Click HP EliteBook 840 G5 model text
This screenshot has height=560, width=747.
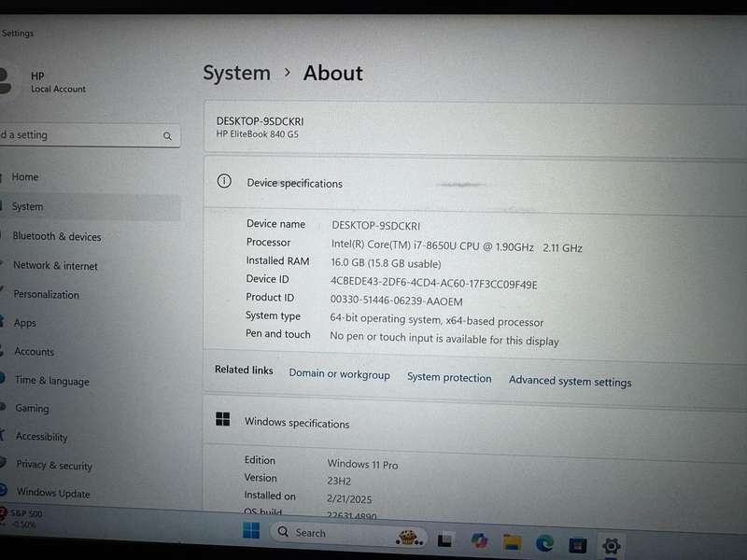(258, 134)
